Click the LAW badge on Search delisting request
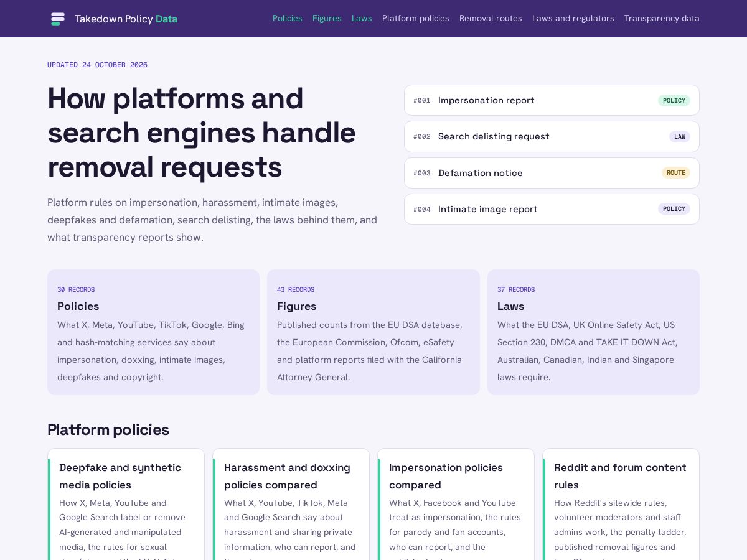Viewport: 747px width, 560px height. [x=680, y=136]
